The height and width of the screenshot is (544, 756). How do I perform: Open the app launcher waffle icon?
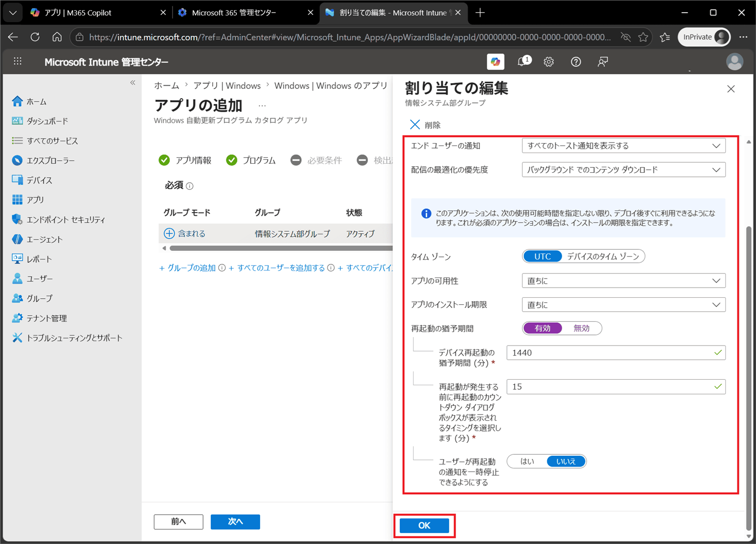point(18,61)
